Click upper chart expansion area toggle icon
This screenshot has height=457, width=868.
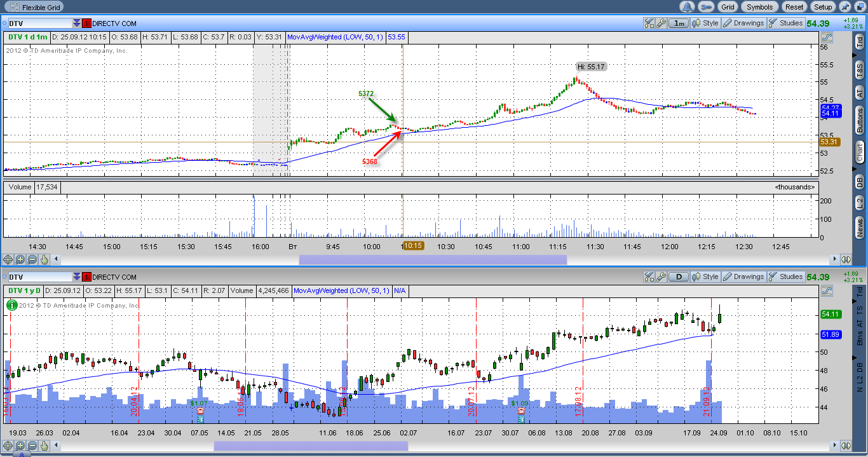click(x=846, y=259)
